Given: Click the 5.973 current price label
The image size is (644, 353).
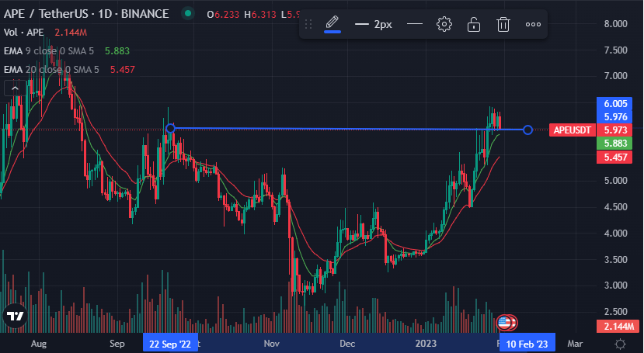Looking at the screenshot, I should point(614,130).
